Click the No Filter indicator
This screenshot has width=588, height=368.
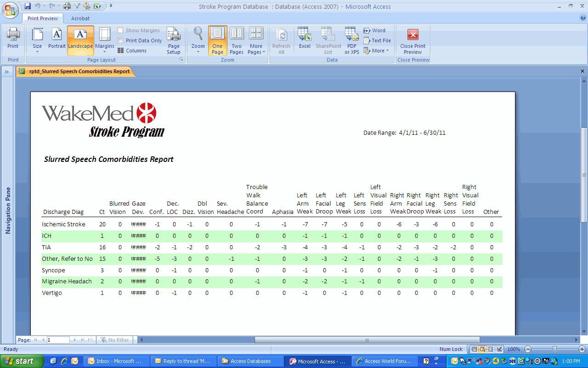click(115, 340)
